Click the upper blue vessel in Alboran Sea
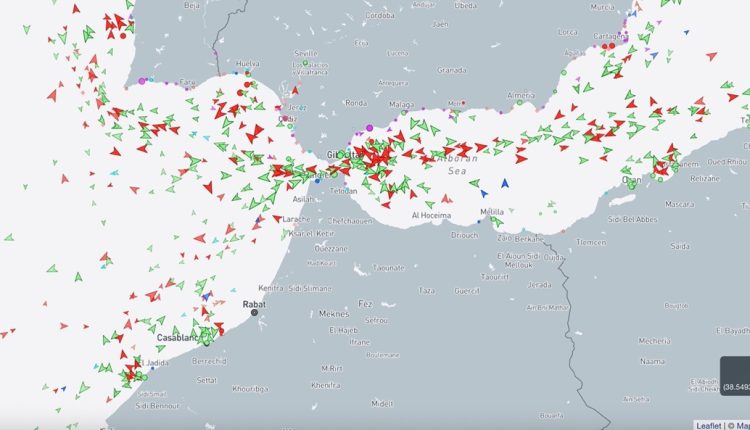This screenshot has height=430, width=750. (505, 183)
